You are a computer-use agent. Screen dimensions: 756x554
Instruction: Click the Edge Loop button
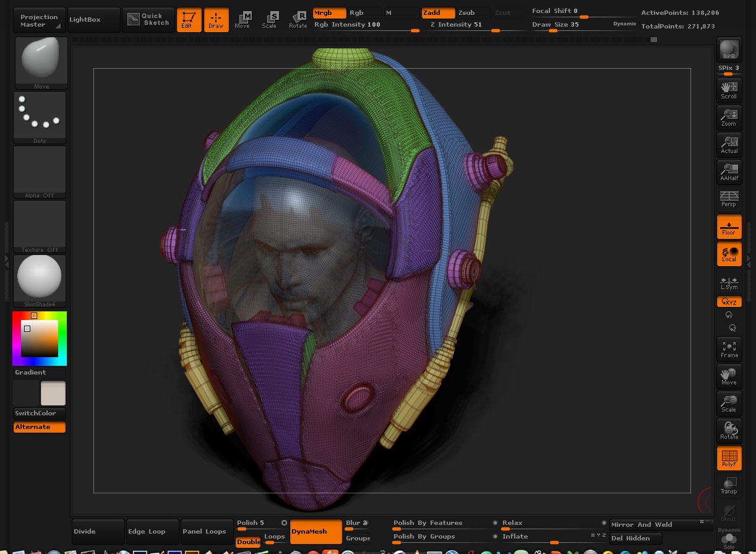[x=153, y=532]
